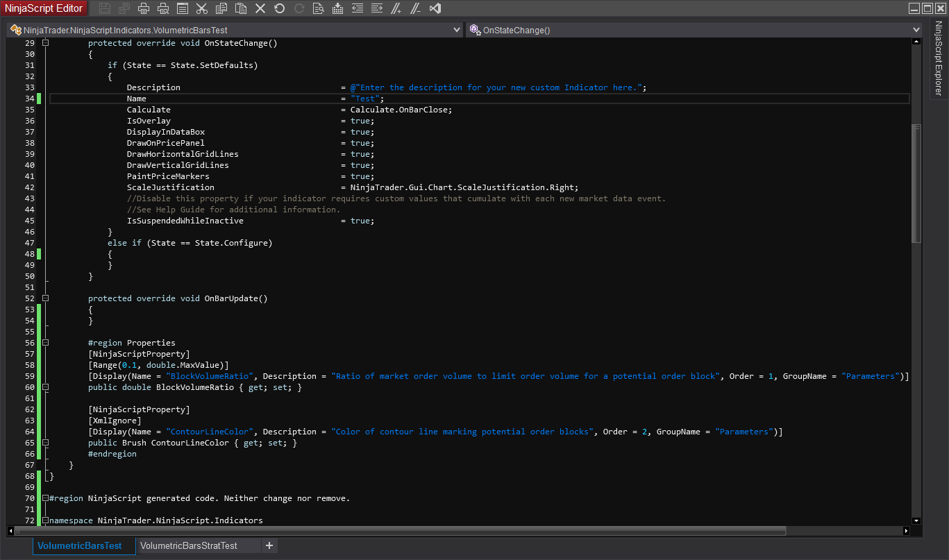Select the VolumetricBarsTest tab
Image resolution: width=949 pixels, height=560 pixels.
tap(80, 546)
